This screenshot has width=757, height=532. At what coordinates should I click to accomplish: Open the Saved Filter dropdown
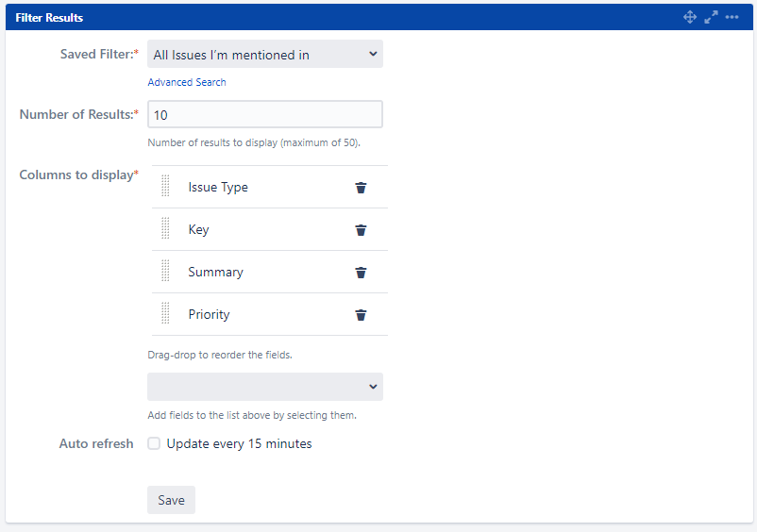(x=265, y=54)
